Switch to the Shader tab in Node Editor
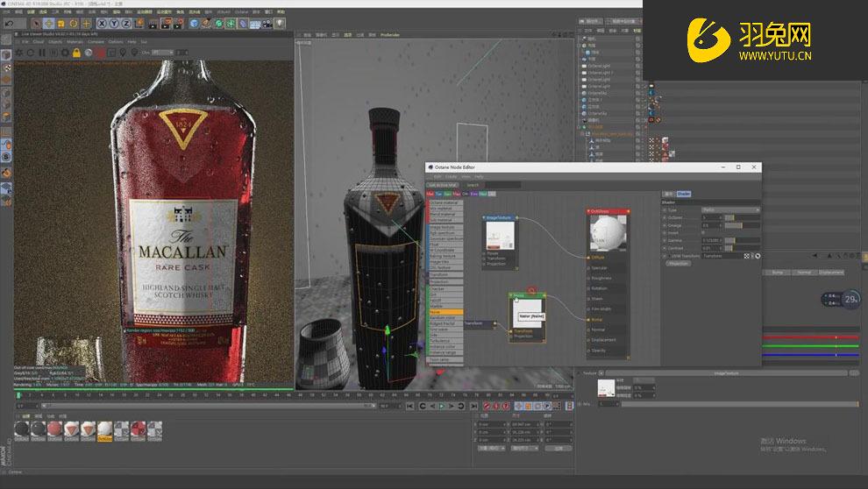 coord(684,195)
